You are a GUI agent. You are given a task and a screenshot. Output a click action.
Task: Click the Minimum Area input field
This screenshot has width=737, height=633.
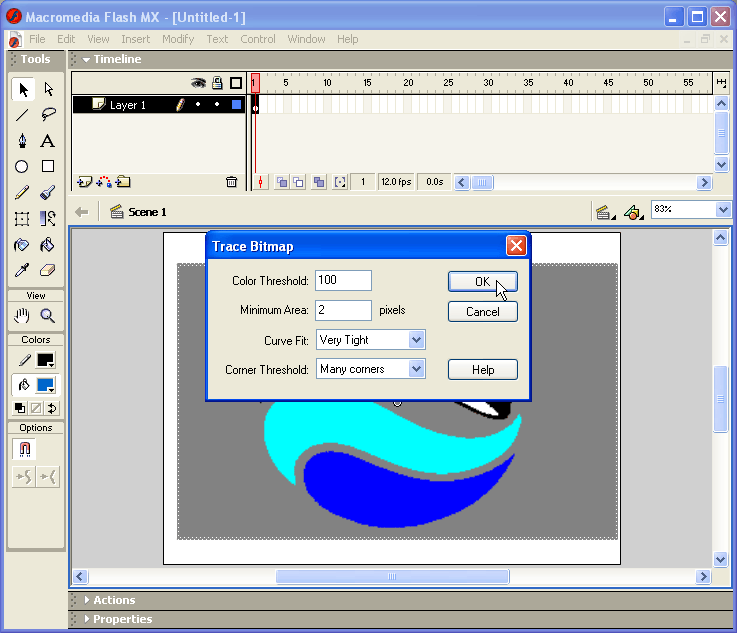343,310
